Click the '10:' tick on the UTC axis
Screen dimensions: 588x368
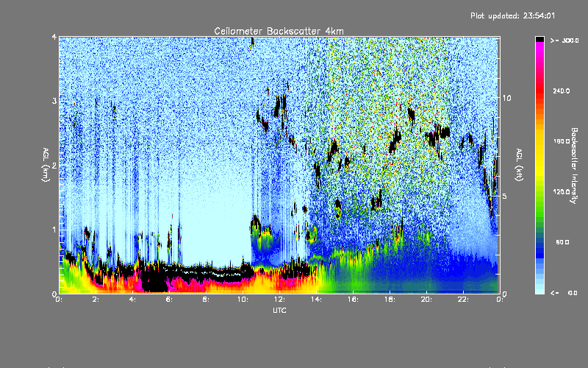coord(243,300)
